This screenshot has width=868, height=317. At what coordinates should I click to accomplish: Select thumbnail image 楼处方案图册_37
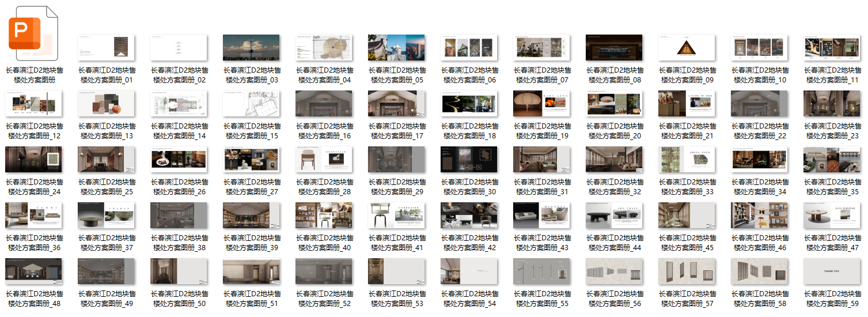106,215
